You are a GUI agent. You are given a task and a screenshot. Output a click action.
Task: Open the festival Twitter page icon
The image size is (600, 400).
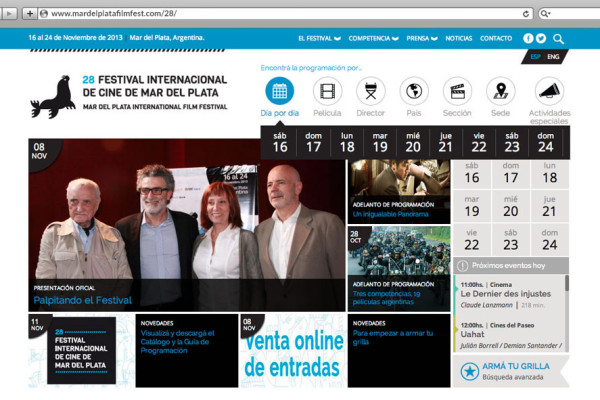541,38
